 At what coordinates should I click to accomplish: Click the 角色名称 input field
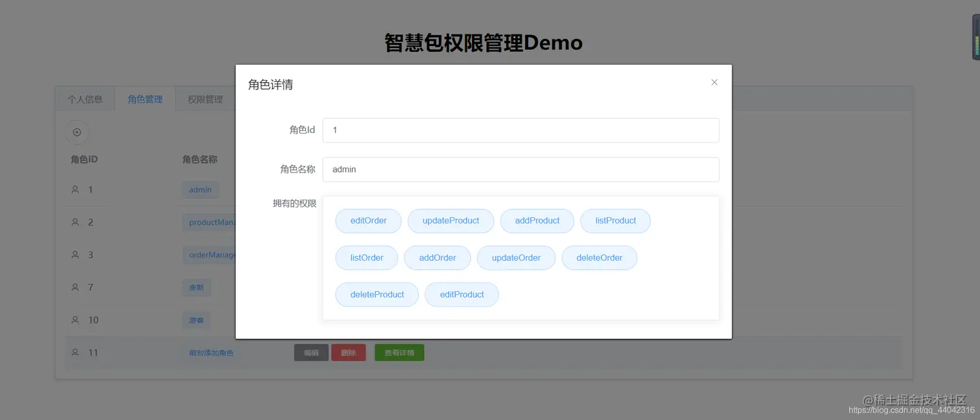click(520, 170)
